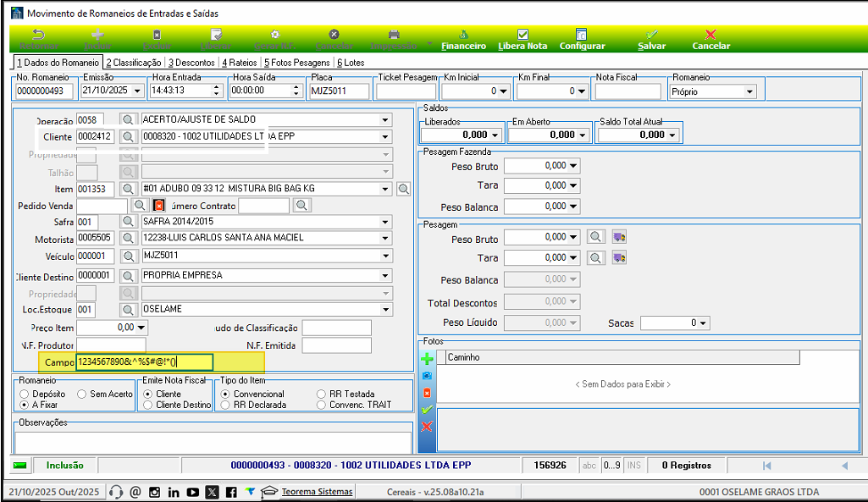
Task: Select the Depósito radio button
Action: pyautogui.click(x=24, y=394)
